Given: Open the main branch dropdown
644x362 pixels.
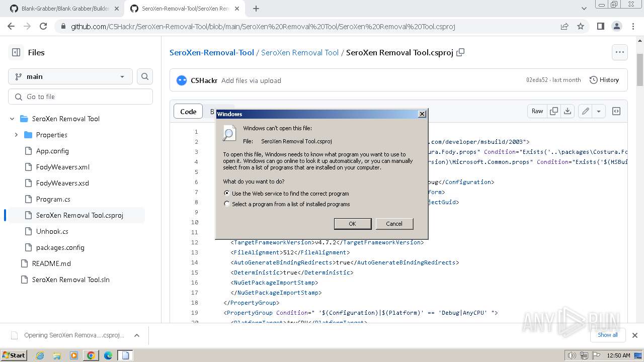Looking at the screenshot, I should pos(70,76).
